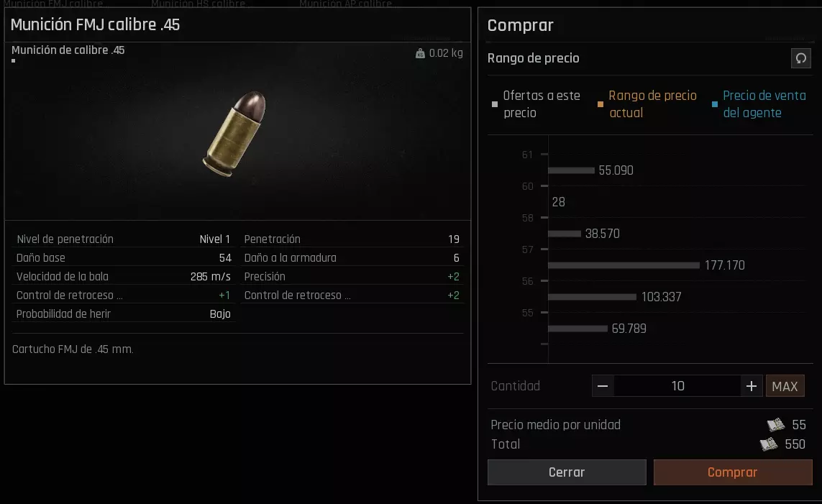Set quantity to MAX

[x=785, y=386]
